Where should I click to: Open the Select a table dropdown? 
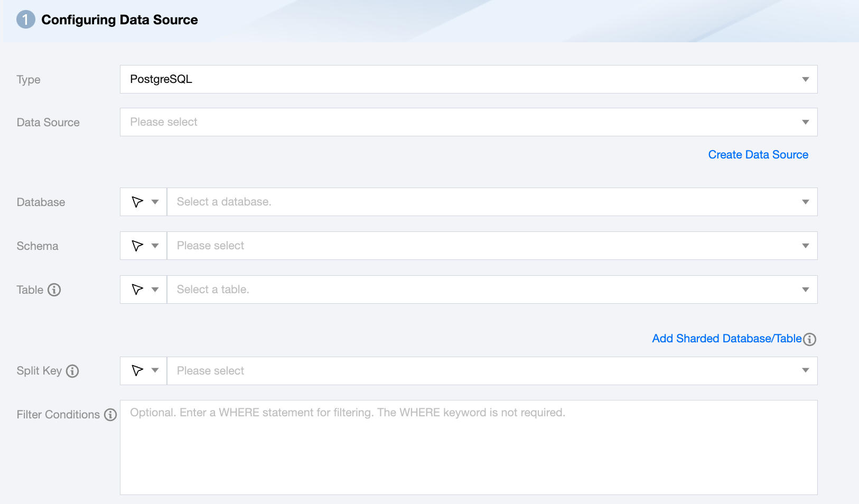(x=492, y=290)
